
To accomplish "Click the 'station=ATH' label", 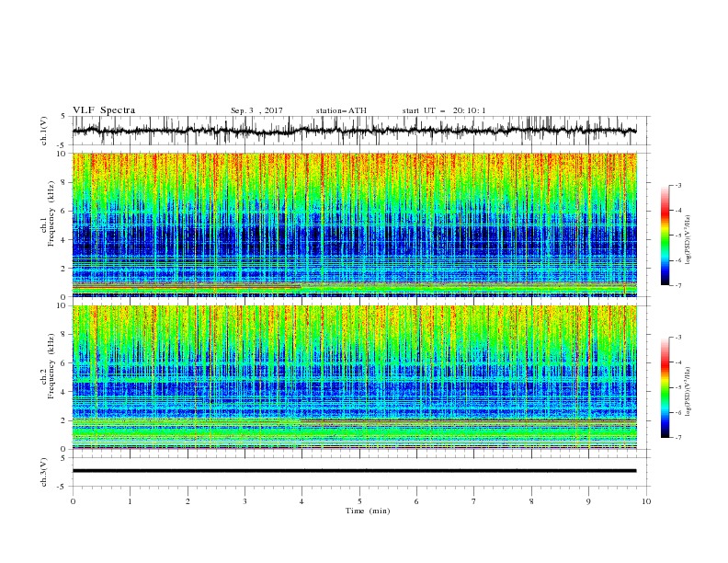I will [x=341, y=110].
